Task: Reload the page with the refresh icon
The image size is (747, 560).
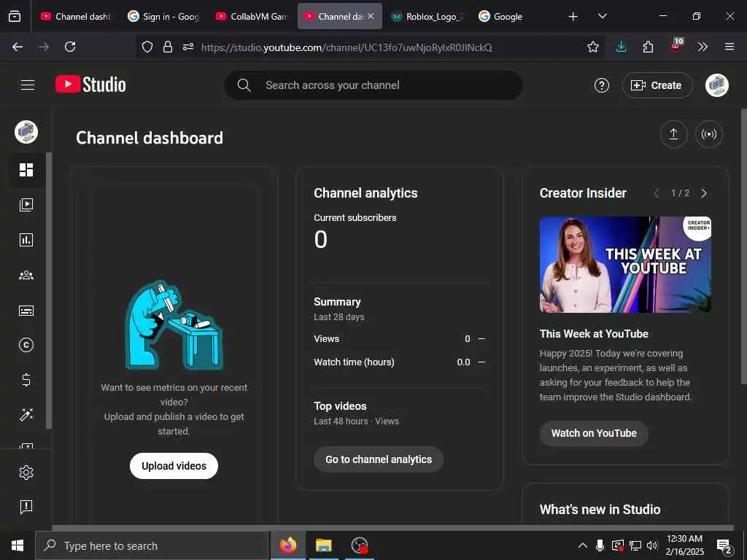Action: click(70, 47)
